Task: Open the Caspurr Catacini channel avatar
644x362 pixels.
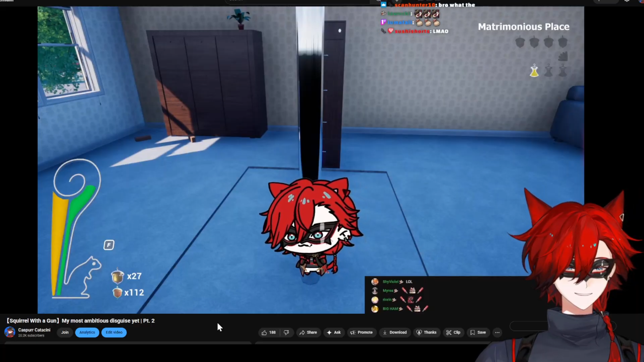Action: tap(10, 332)
